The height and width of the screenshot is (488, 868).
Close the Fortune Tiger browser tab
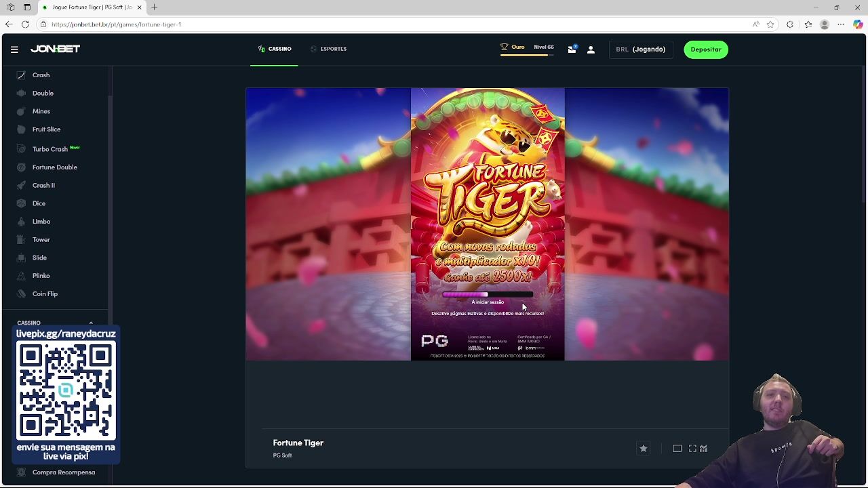[140, 7]
